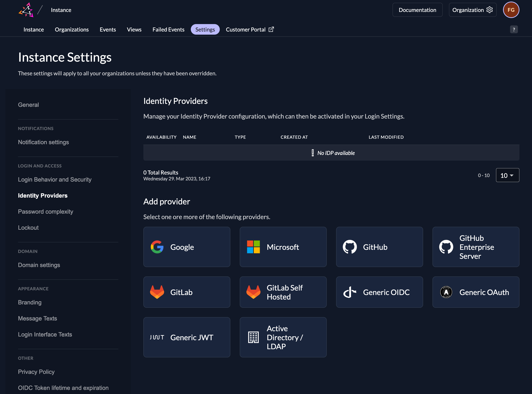Select the Active Directory LDAP icon
This screenshot has height=394, width=532.
point(253,337)
